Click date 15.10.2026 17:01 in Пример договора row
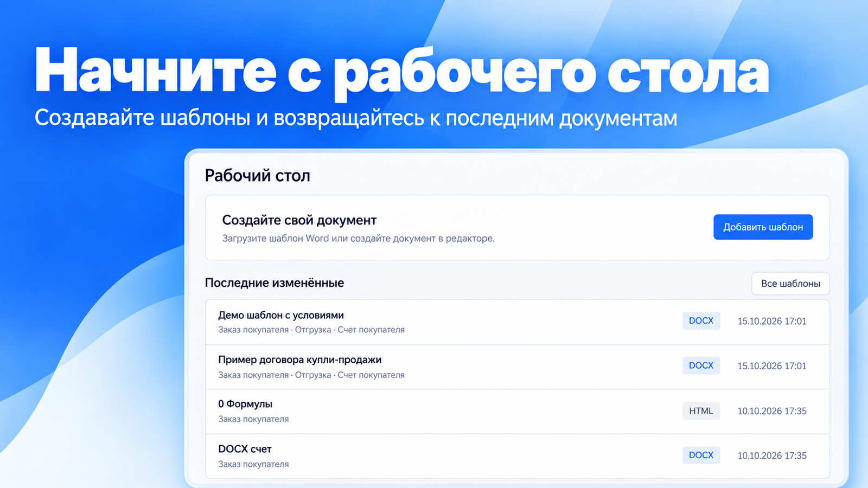 (772, 366)
